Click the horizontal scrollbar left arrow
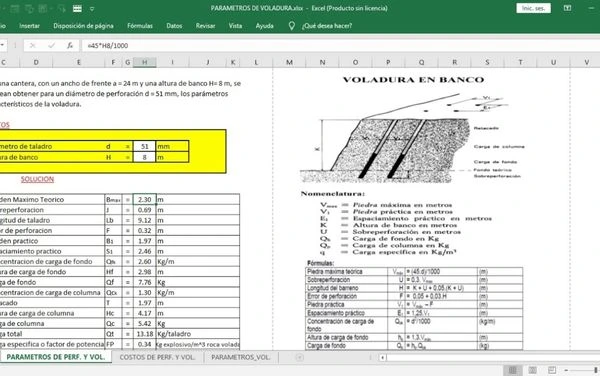The image size is (600, 376). [x=382, y=357]
